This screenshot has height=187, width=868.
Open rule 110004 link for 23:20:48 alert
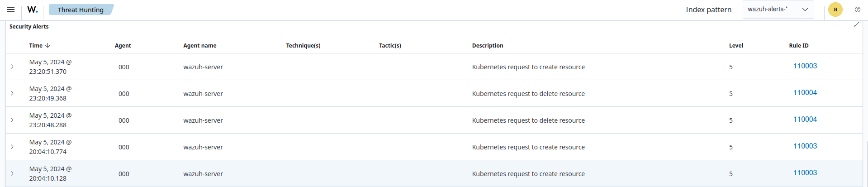(x=805, y=120)
